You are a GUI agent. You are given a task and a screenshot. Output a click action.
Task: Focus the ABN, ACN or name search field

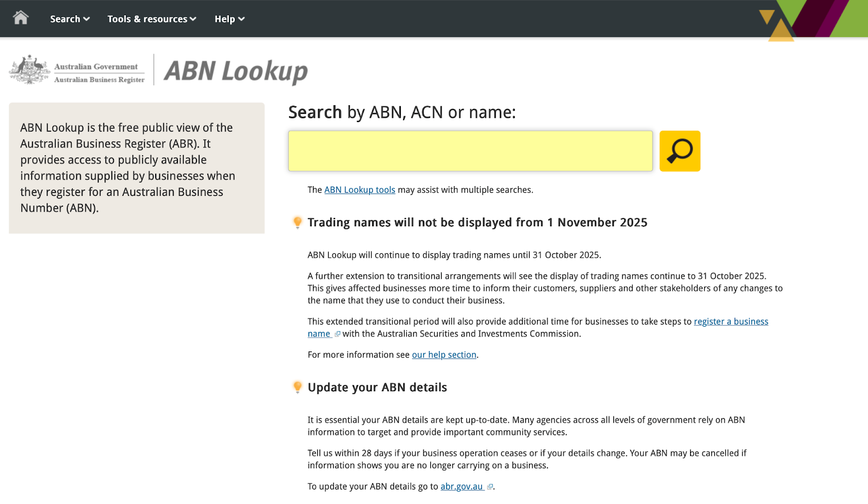click(470, 151)
